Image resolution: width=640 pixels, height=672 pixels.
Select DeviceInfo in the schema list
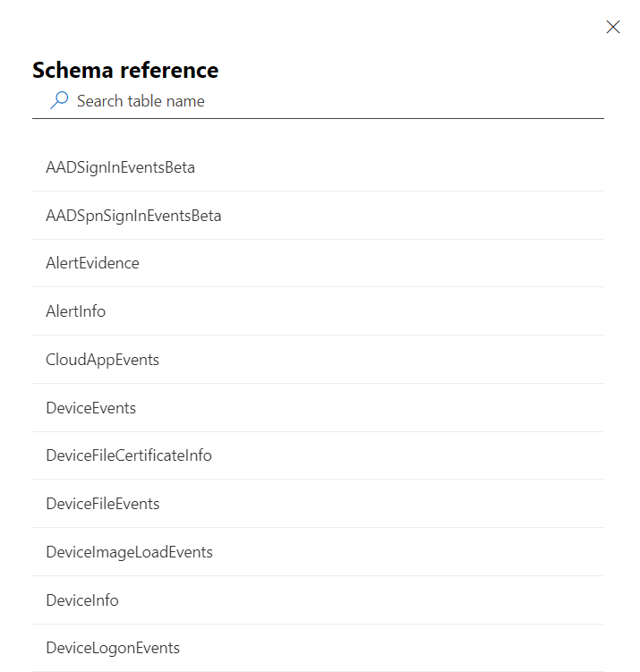(x=81, y=600)
